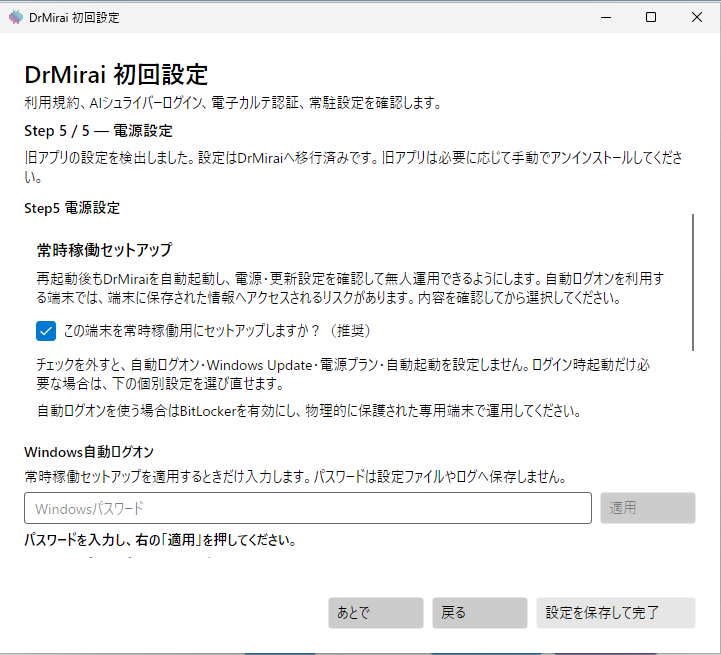721x655 pixels.
Task: Click 設定を保存して完了 button
Action: point(616,613)
